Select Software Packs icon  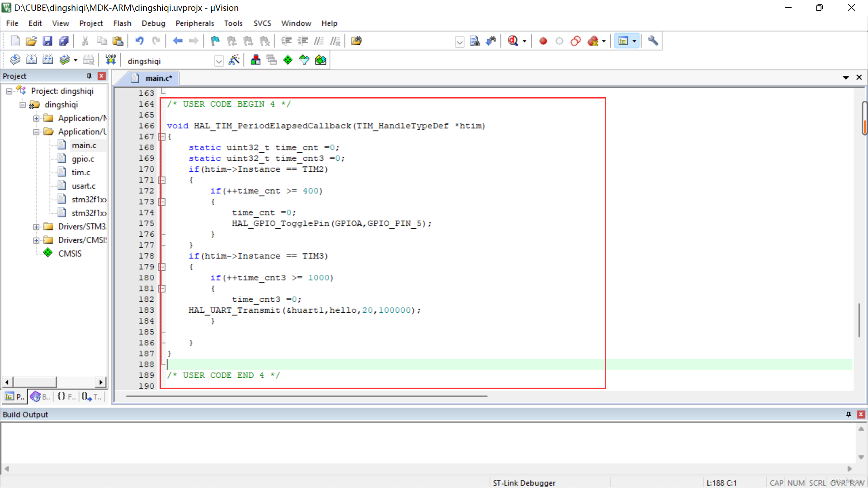[x=304, y=60]
